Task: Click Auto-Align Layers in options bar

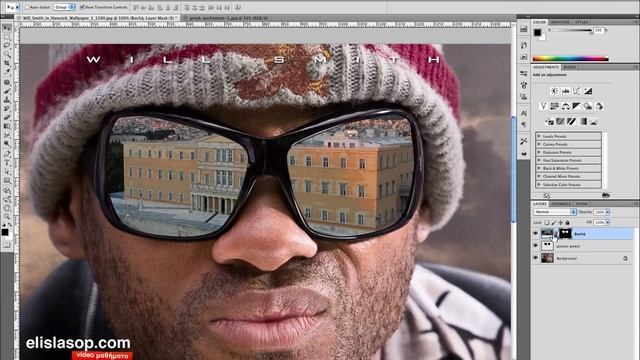Action: click(238, 7)
